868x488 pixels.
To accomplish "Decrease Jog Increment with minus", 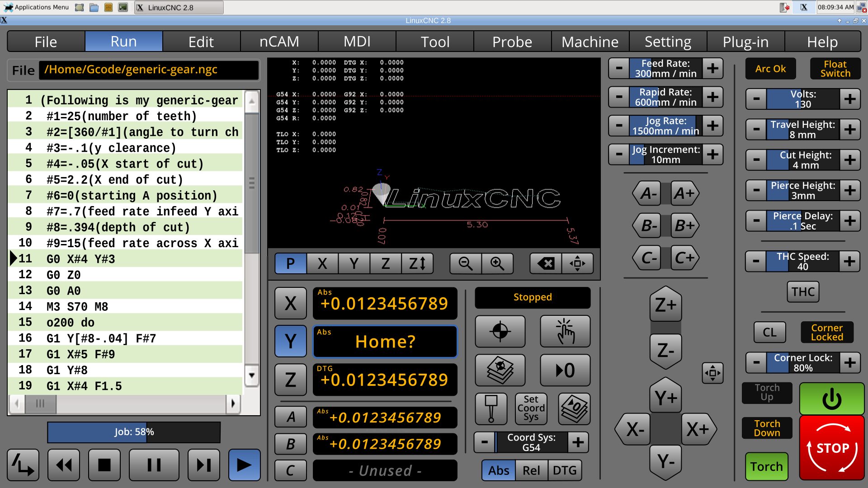I will tap(619, 155).
